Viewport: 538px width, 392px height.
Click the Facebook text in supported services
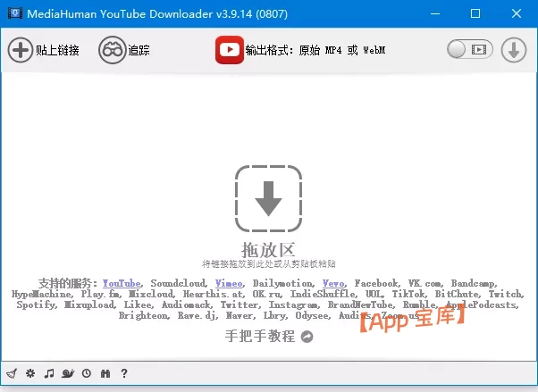[x=376, y=283]
